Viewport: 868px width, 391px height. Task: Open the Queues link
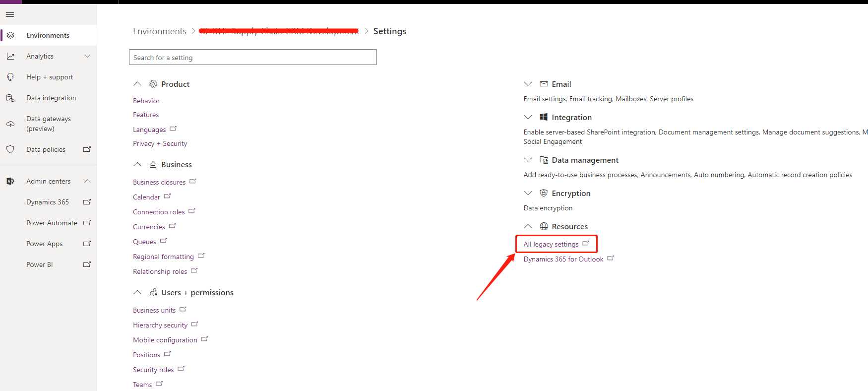tap(144, 242)
